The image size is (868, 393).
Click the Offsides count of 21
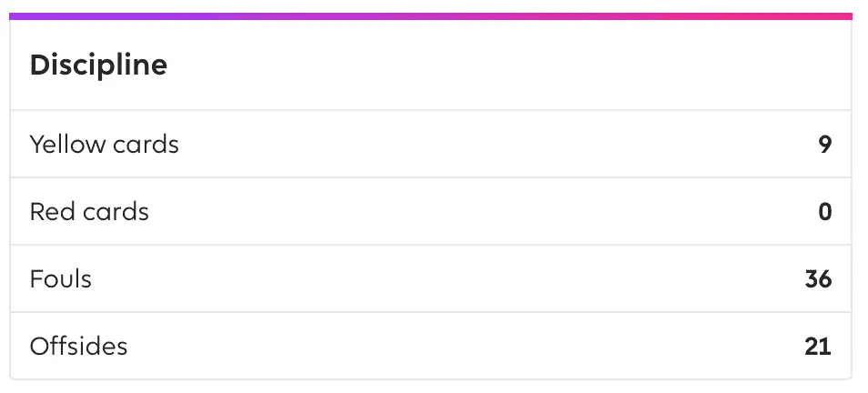point(818,346)
